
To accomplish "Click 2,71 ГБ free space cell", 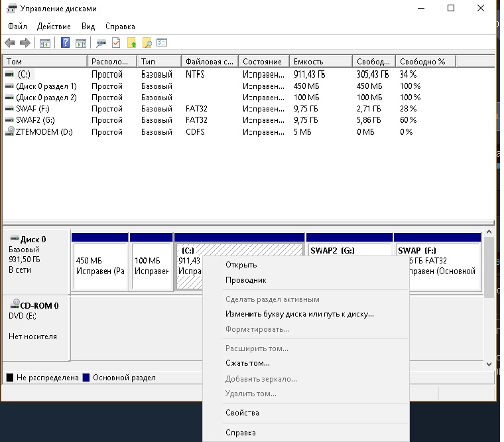I will coord(369,109).
